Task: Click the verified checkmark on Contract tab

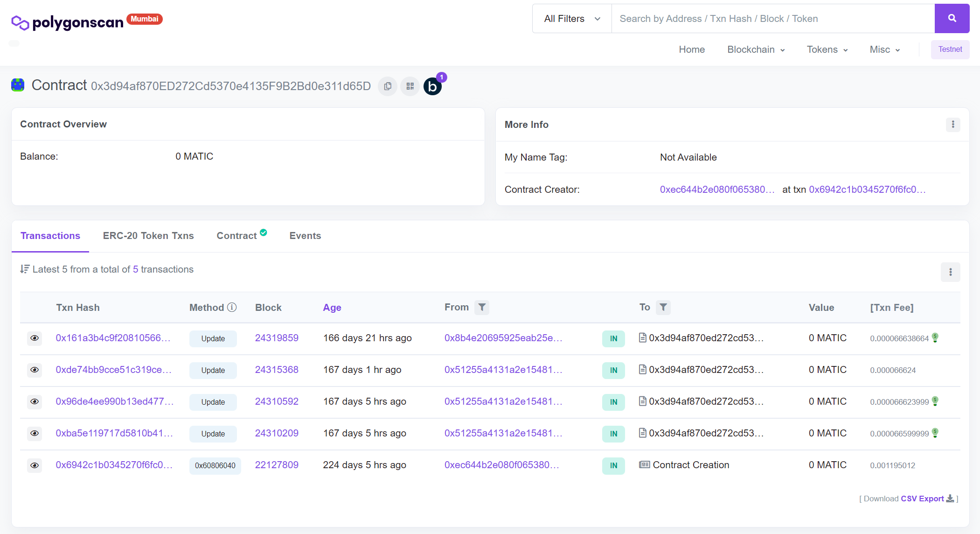Action: [264, 232]
